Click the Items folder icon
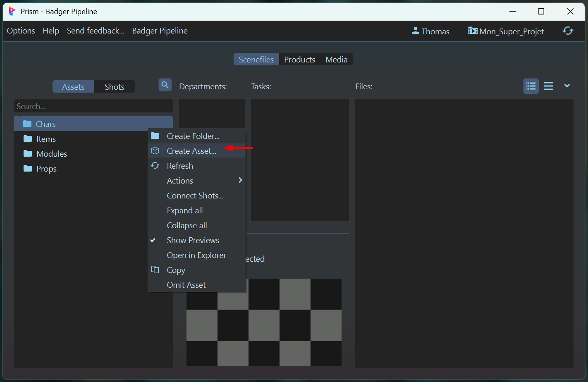This screenshot has width=588, height=382. (x=28, y=139)
